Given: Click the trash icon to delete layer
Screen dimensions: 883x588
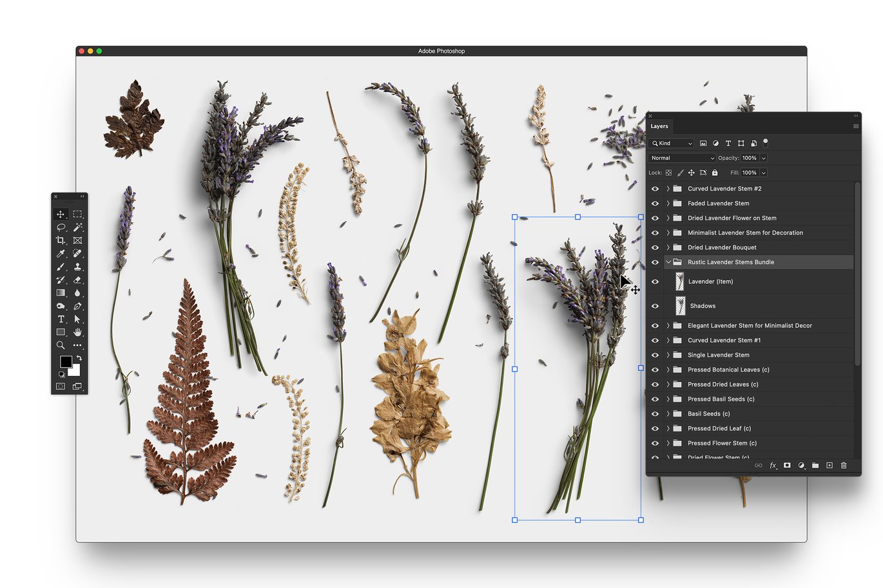Looking at the screenshot, I should tap(844, 465).
